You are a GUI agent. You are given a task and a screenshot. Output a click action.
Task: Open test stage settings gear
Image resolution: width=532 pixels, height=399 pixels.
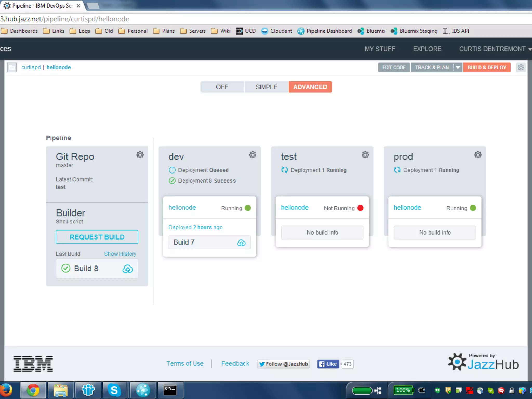click(365, 155)
